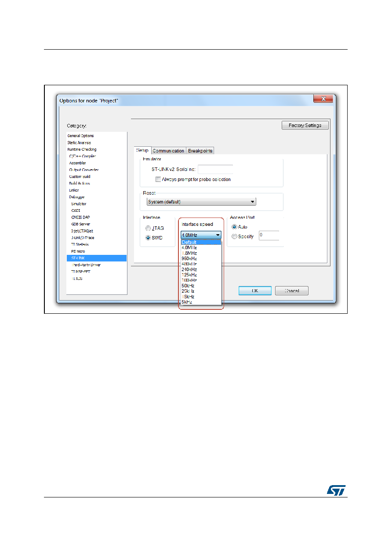Pick 125kHz in the interface speed list

pos(201,275)
